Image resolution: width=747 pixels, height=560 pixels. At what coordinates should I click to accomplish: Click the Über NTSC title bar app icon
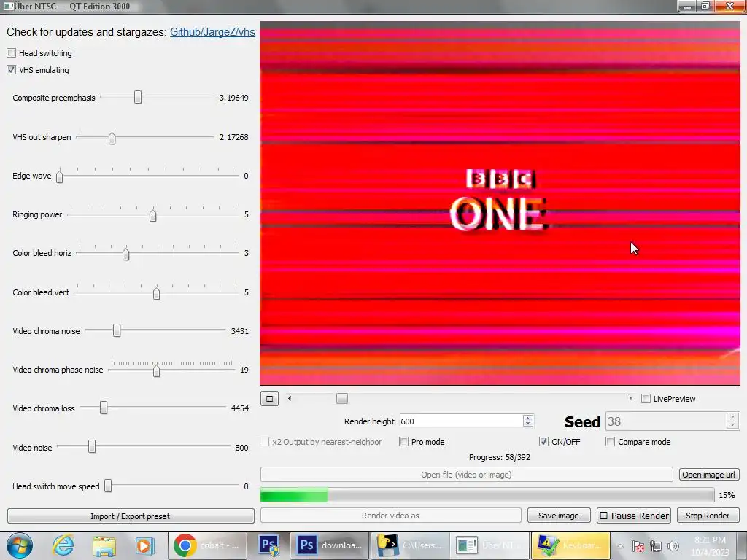click(x=8, y=6)
